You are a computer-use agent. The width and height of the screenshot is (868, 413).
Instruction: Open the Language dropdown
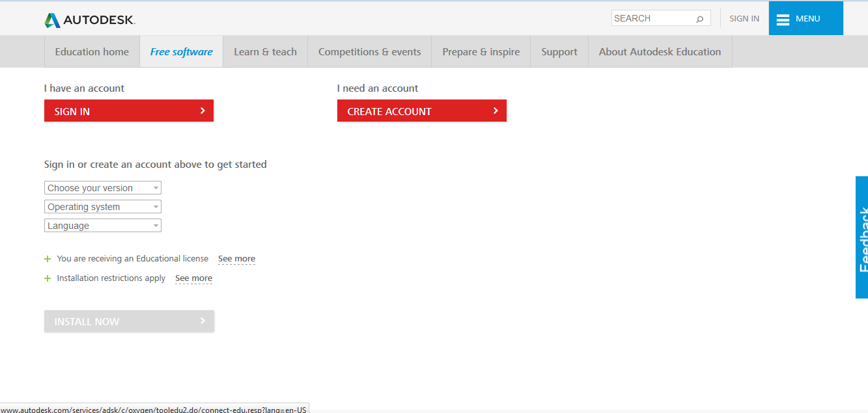(x=103, y=226)
